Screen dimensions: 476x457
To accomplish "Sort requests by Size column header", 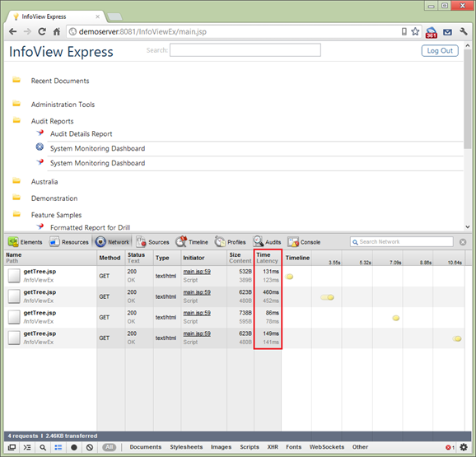I will 240,258.
